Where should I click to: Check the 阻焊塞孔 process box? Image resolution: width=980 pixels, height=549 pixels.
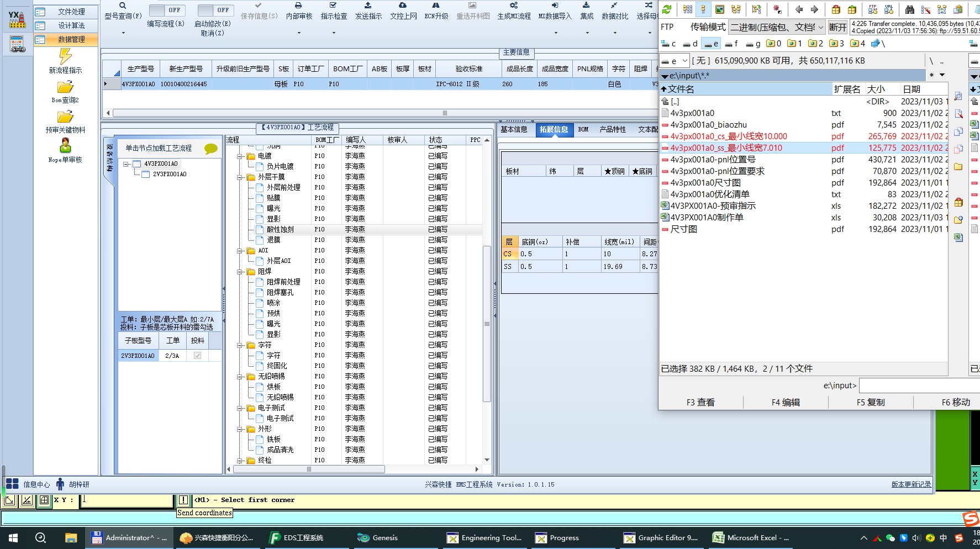(260, 292)
